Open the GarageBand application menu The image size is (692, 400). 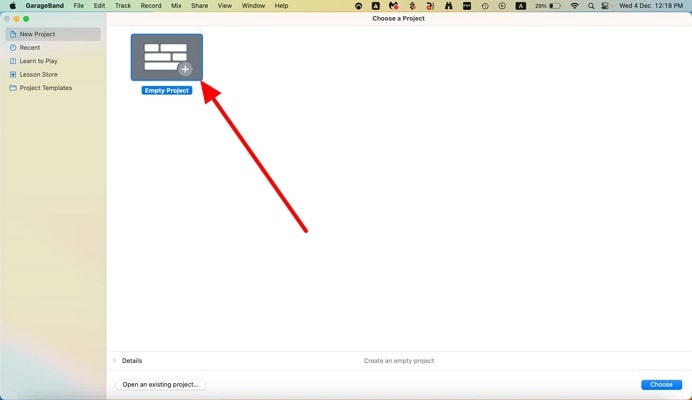click(44, 6)
